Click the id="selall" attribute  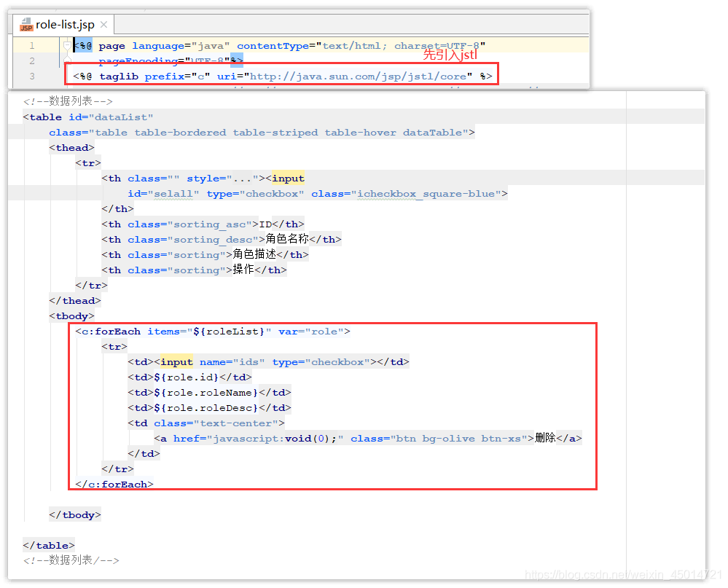point(163,194)
